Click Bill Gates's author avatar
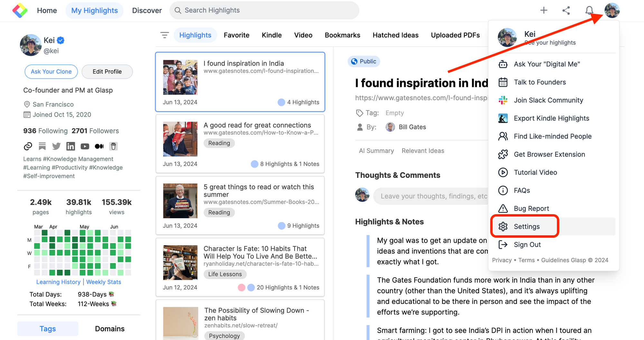This screenshot has height=340, width=644. [390, 127]
